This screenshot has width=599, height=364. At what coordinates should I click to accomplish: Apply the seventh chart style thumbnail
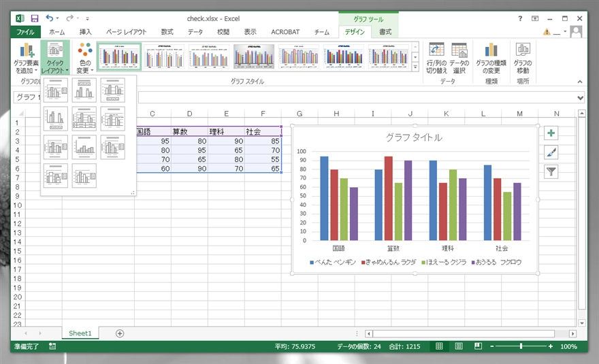coord(389,56)
